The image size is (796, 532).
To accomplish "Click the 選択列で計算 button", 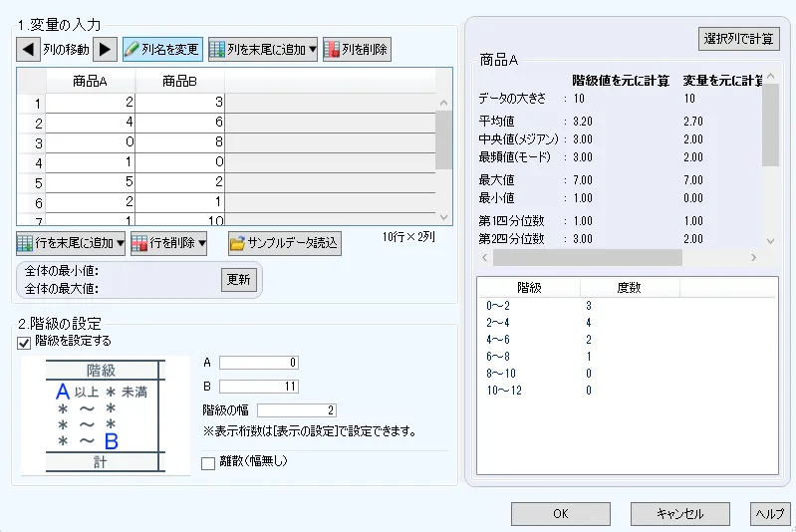I will click(738, 39).
